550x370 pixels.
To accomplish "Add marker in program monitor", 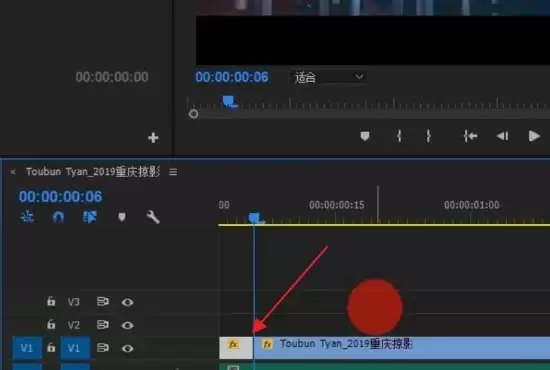I will pos(365,136).
